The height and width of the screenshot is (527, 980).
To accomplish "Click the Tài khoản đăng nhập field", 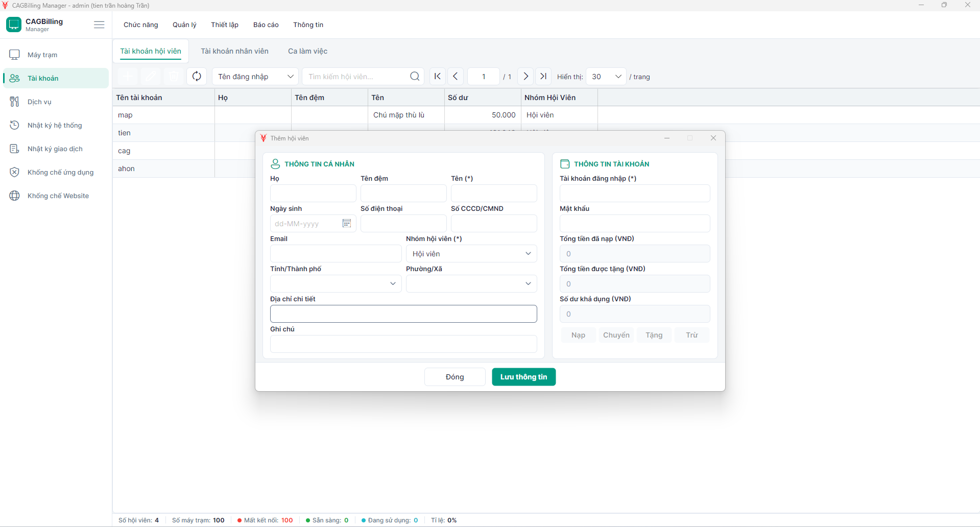I will 635,194.
